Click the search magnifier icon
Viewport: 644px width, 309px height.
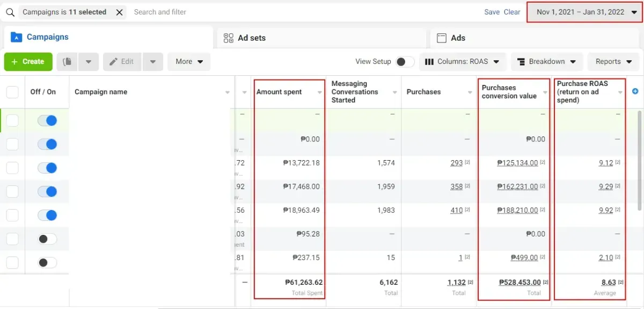(10, 12)
